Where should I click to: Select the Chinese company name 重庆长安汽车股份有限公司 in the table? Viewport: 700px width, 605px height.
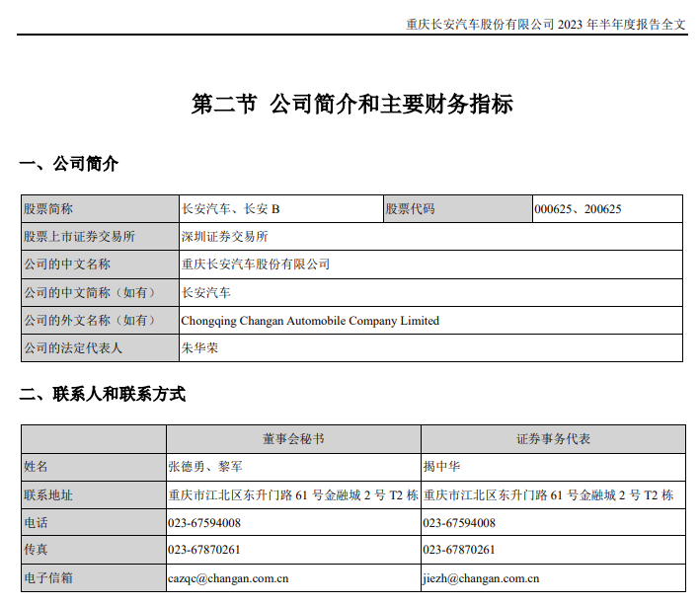tap(256, 265)
